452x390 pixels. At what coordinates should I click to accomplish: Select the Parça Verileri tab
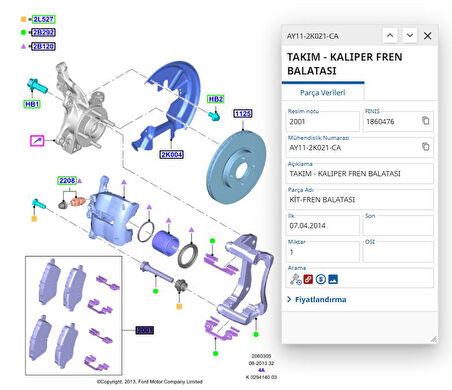323,92
